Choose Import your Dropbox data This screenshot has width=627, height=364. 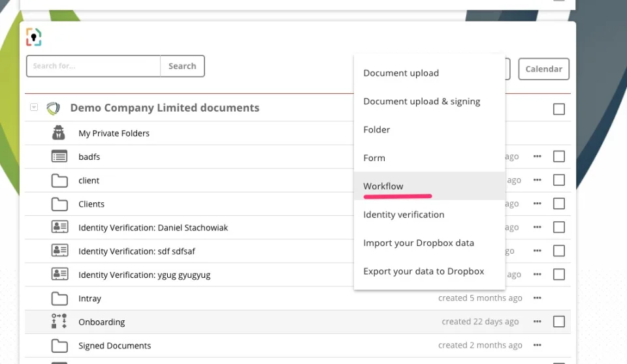(x=430, y=243)
